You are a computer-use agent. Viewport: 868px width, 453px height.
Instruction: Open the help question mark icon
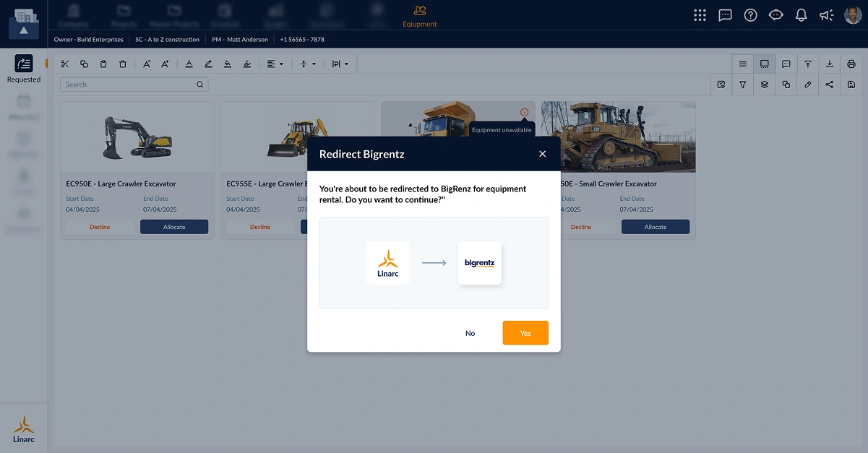point(750,15)
